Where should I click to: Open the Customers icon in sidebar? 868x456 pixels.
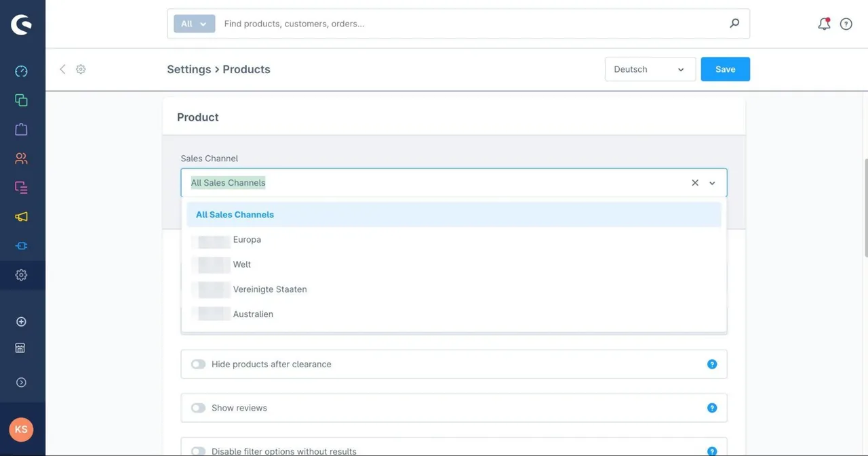click(21, 159)
